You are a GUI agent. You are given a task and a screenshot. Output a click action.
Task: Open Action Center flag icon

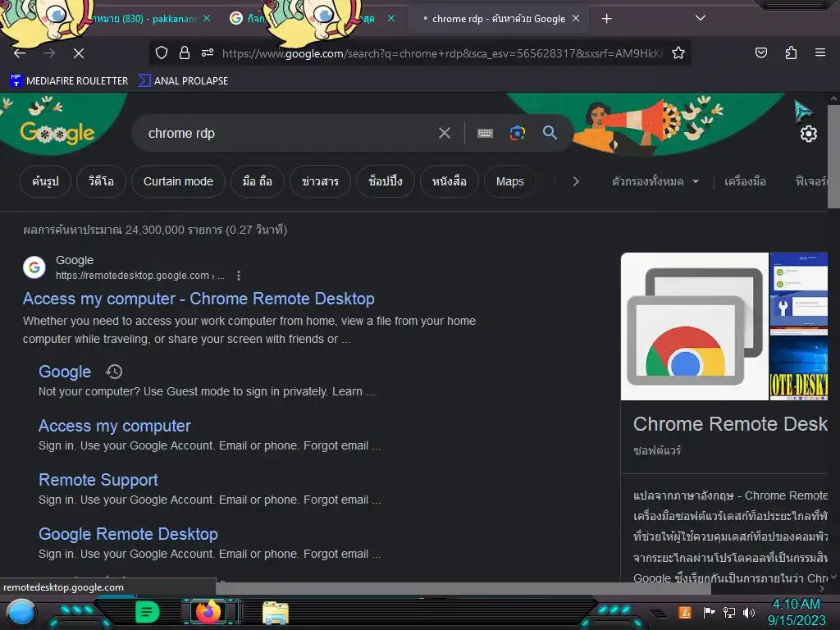709,612
